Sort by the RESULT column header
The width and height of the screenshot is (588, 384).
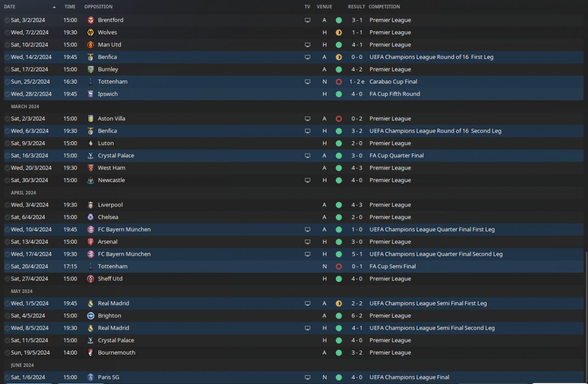(356, 7)
